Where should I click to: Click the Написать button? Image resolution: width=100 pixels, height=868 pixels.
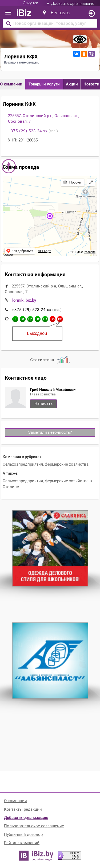click(44, 403)
